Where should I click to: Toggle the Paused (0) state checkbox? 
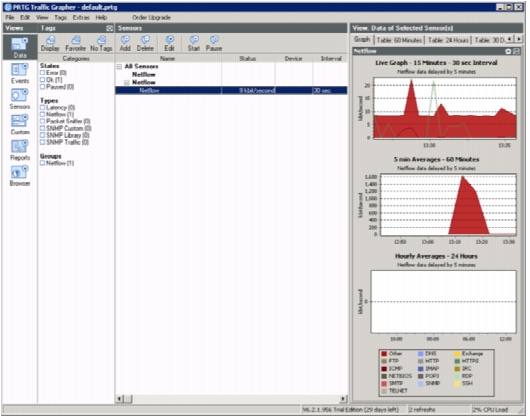pyautogui.click(x=43, y=87)
